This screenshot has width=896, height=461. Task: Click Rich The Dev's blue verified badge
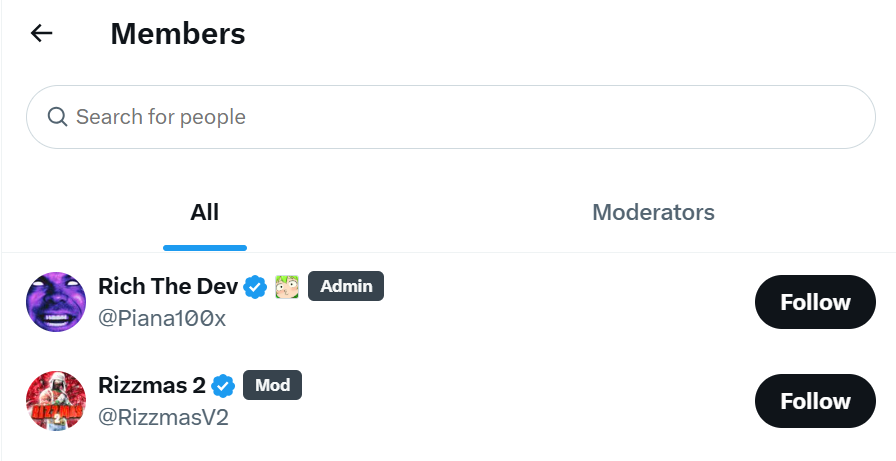point(256,287)
